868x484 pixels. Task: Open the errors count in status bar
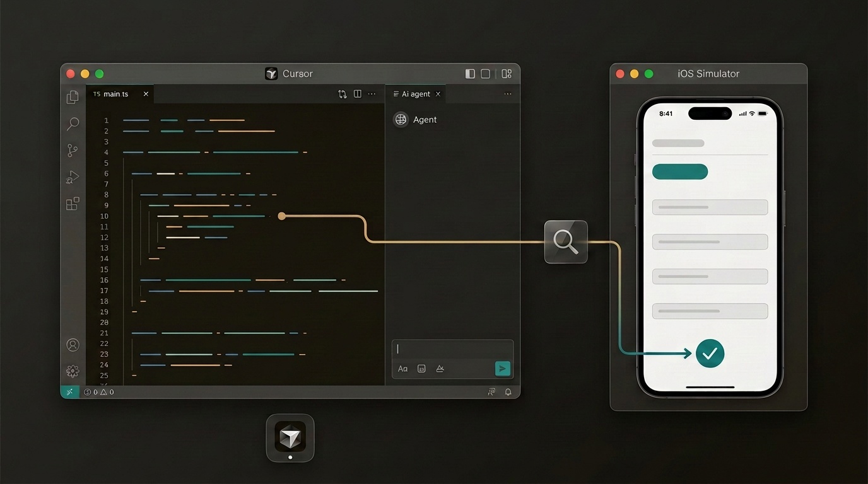coord(91,392)
